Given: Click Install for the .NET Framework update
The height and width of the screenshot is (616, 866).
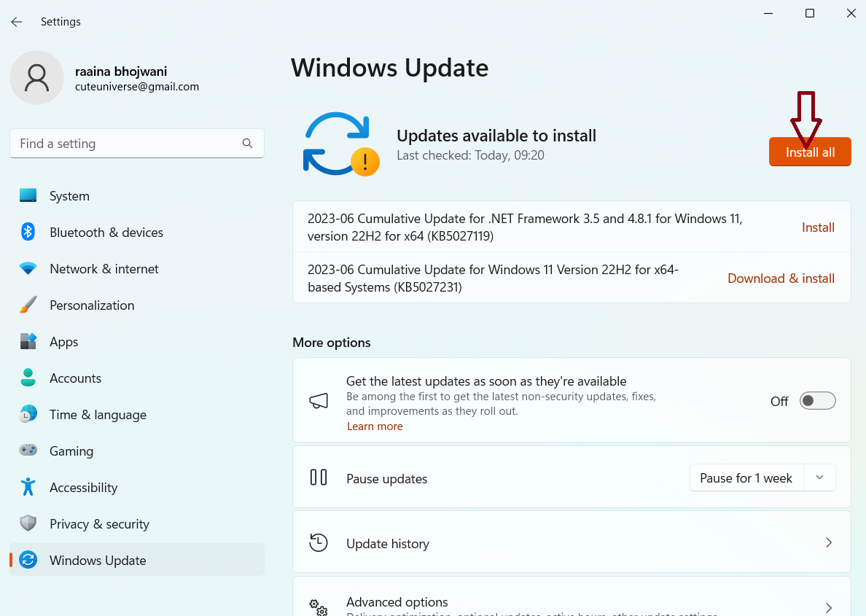Looking at the screenshot, I should [818, 227].
